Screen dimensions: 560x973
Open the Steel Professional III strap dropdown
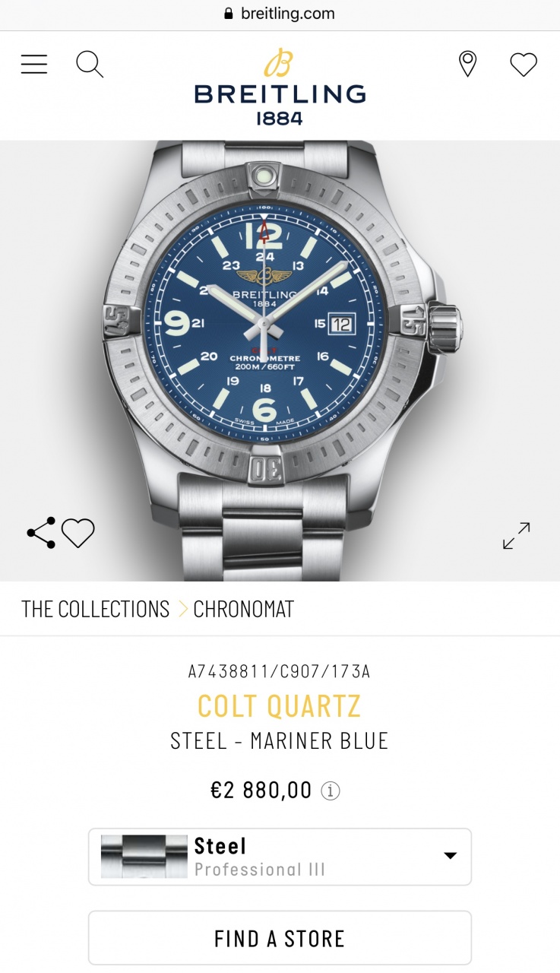pyautogui.click(x=280, y=857)
